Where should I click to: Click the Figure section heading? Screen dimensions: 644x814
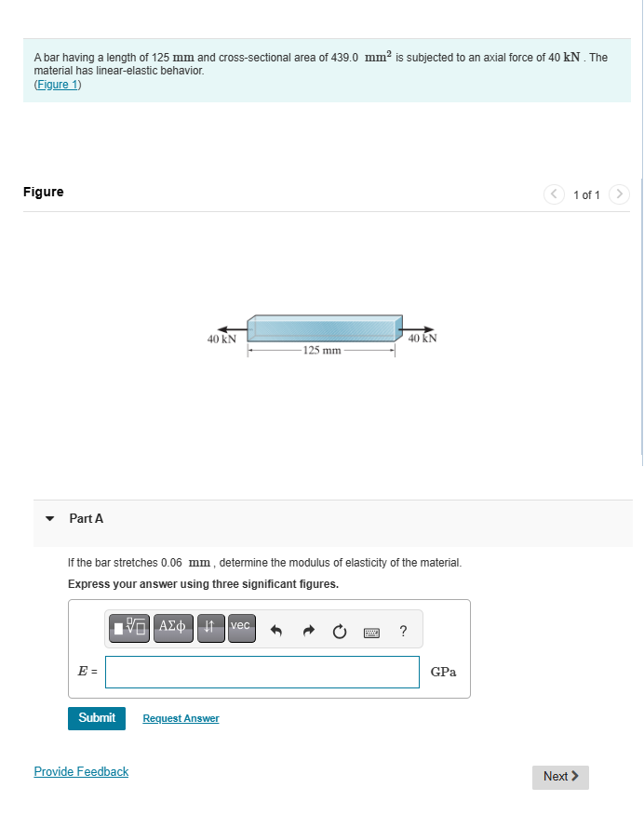tap(44, 192)
